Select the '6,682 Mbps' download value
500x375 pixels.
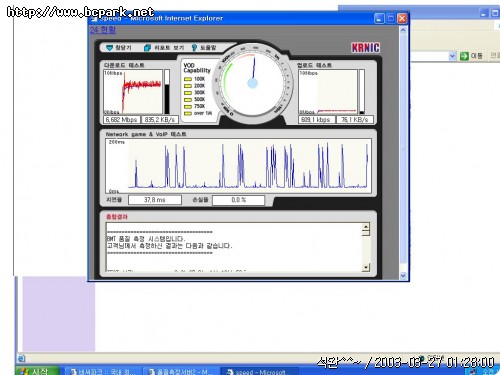(x=121, y=120)
